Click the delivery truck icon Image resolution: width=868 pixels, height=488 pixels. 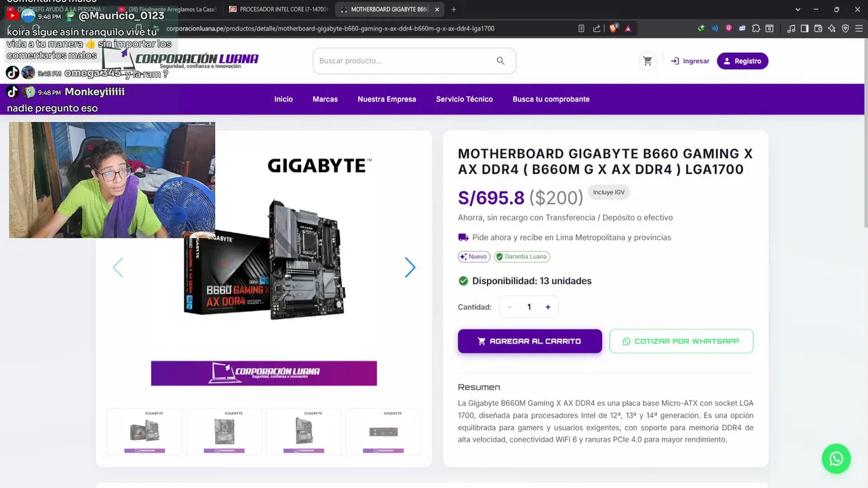click(463, 237)
